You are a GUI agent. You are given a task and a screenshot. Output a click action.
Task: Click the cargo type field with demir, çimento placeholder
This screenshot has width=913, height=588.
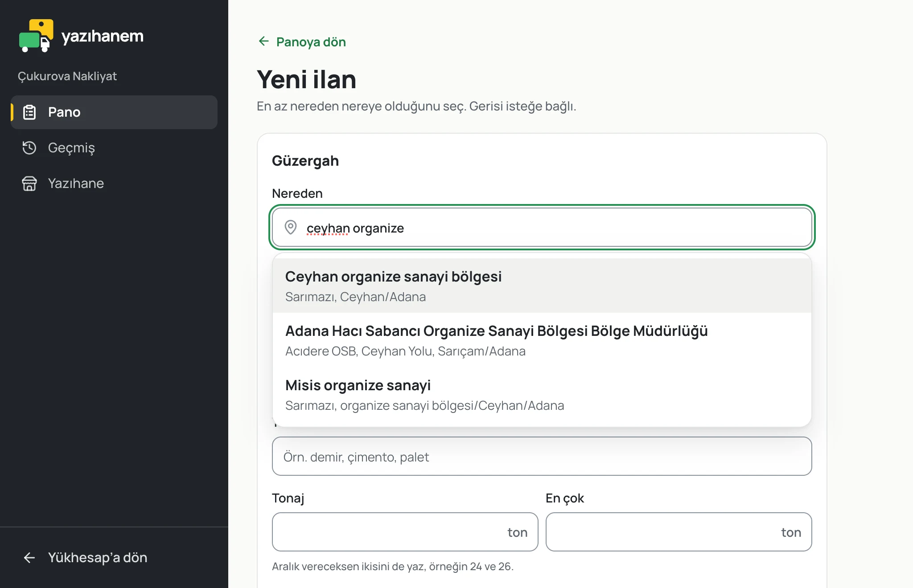(542, 456)
